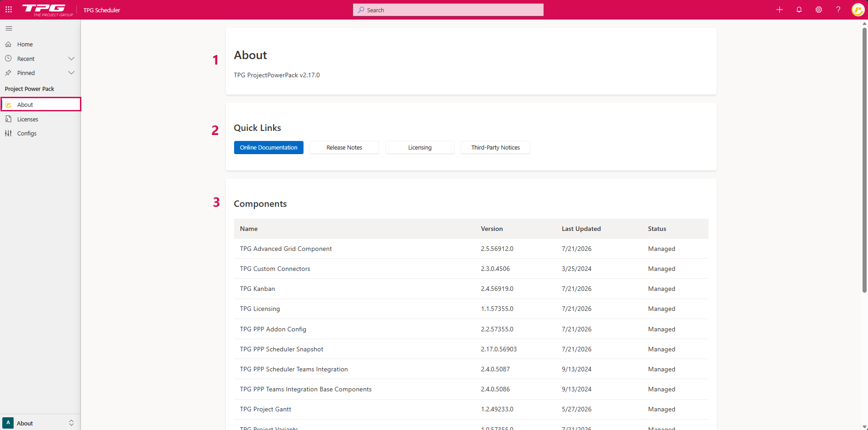Open Release Notes link
This screenshot has height=430, width=868.
pyautogui.click(x=344, y=147)
